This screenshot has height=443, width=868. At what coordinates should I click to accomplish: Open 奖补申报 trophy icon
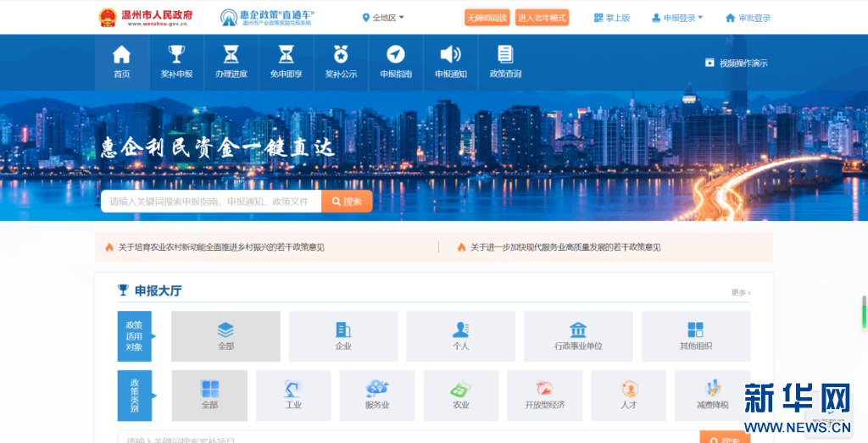pyautogui.click(x=176, y=55)
